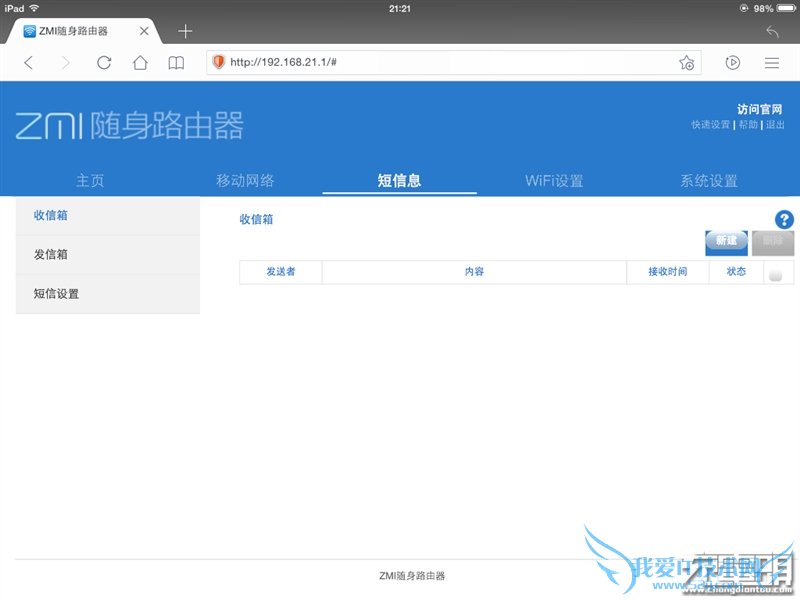Go to browser home page icon
This screenshot has height=600, width=800.
[x=140, y=63]
